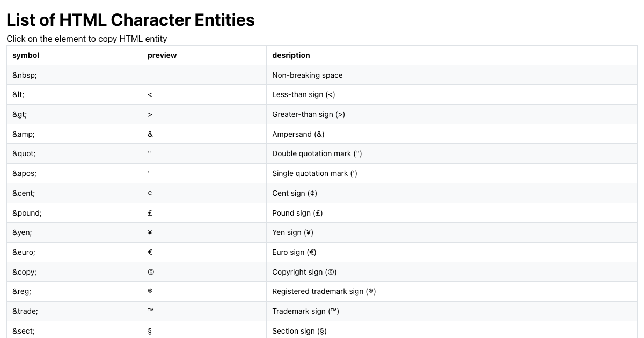This screenshot has height=338, width=644.
Task: Copy the &apos; entity code
Action: (x=25, y=173)
